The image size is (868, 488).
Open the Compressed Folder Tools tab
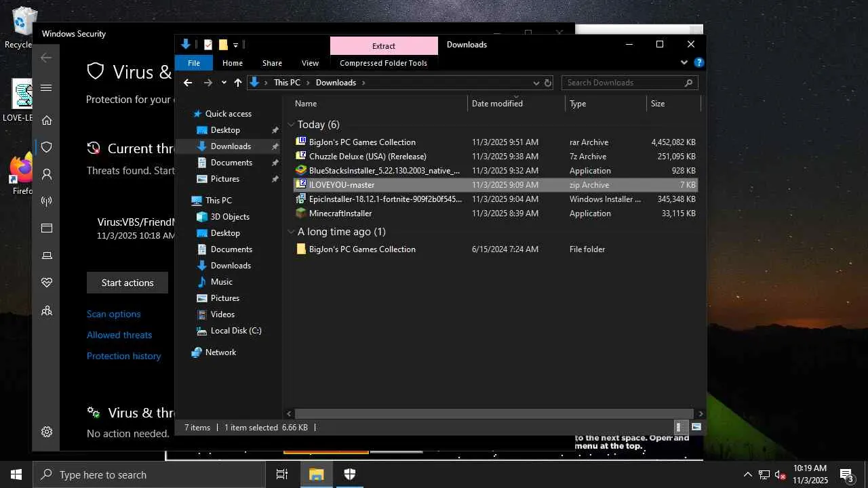coord(383,63)
